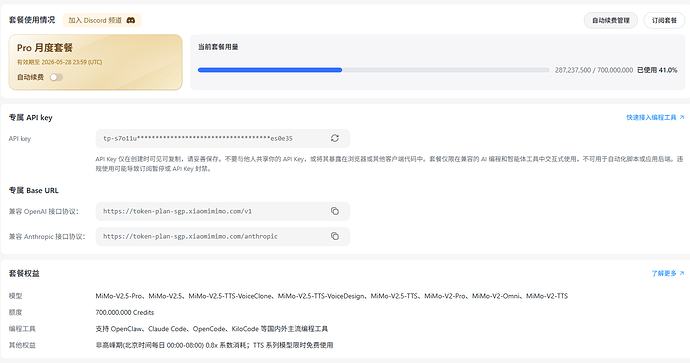690x363 pixels.
Task: Click the 专属 Base URL heading
Action: click(x=34, y=191)
